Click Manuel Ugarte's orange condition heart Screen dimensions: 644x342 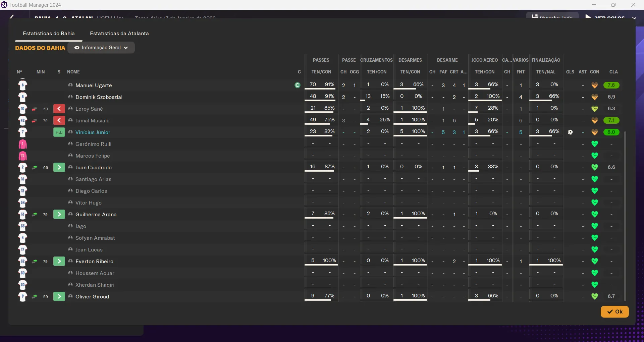point(595,85)
